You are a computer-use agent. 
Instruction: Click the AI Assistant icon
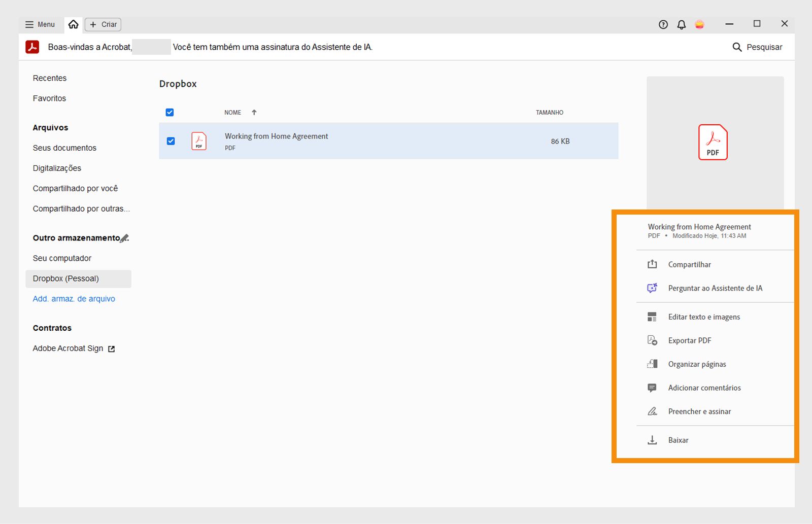tap(652, 288)
